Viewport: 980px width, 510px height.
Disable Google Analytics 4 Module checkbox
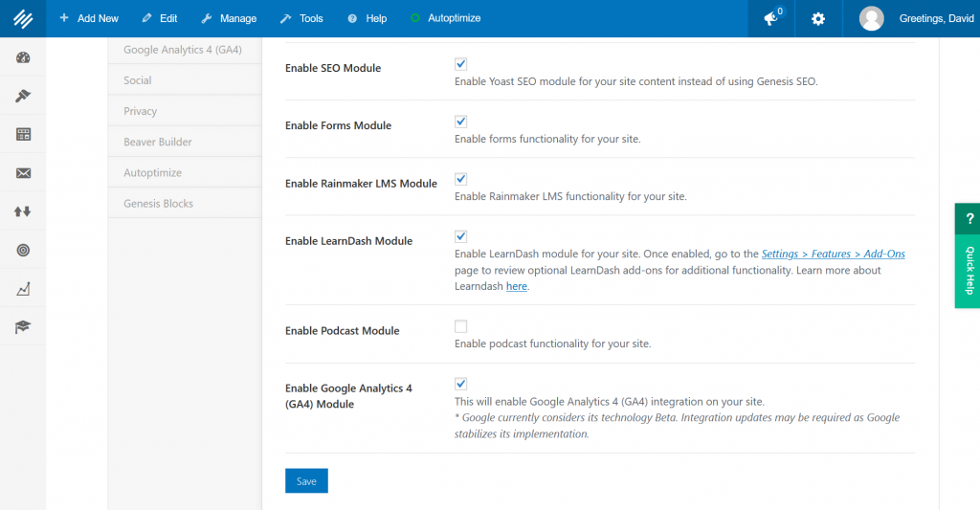(460, 384)
